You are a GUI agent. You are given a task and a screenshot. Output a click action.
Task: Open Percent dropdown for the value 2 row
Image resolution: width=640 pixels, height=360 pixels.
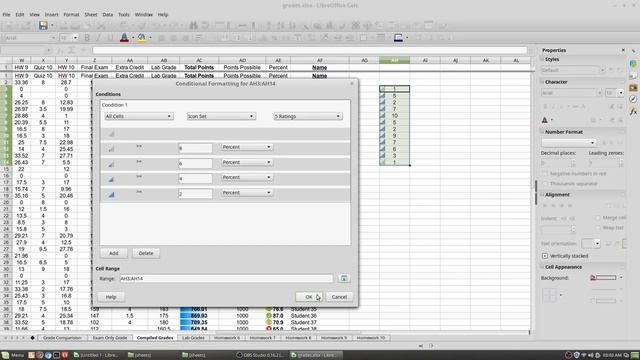(x=247, y=193)
